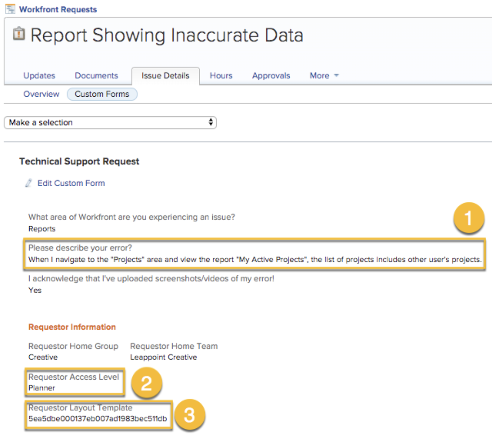
Task: Select the Issue Details tab
Action: coord(165,76)
